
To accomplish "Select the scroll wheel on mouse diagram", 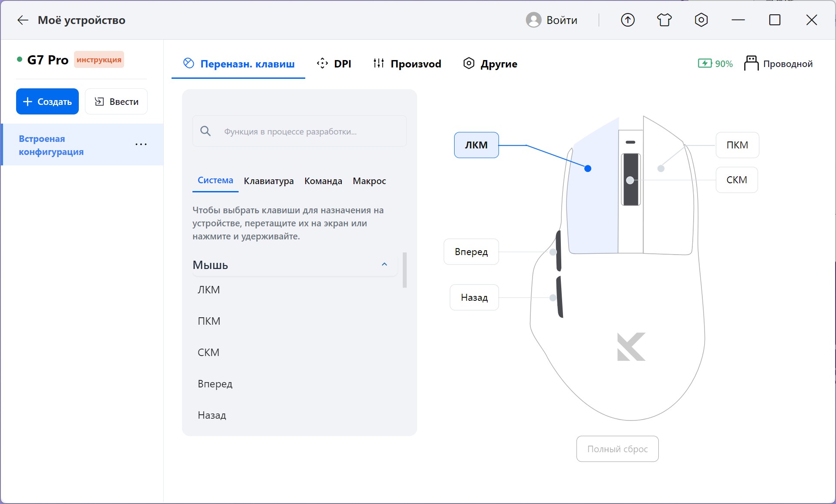I will (x=630, y=180).
